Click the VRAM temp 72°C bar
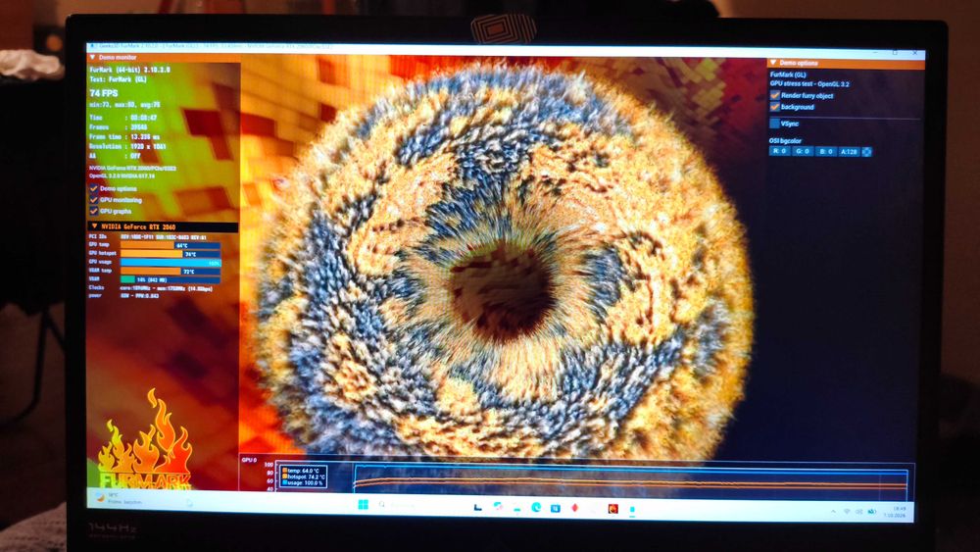The image size is (980, 552). point(170,272)
